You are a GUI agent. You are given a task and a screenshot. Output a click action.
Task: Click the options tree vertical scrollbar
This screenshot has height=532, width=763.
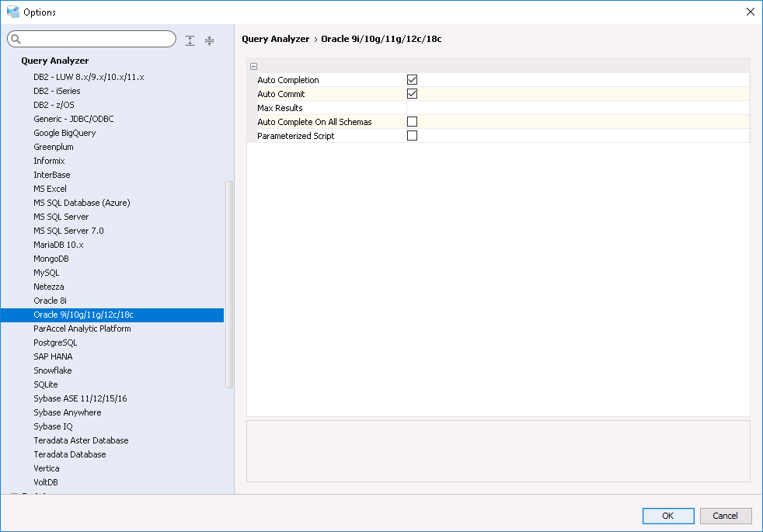point(228,283)
